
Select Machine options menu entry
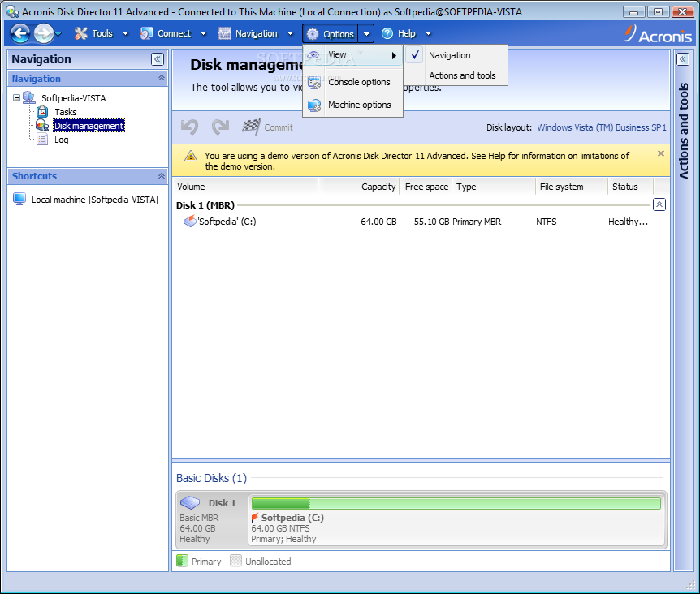[352, 105]
